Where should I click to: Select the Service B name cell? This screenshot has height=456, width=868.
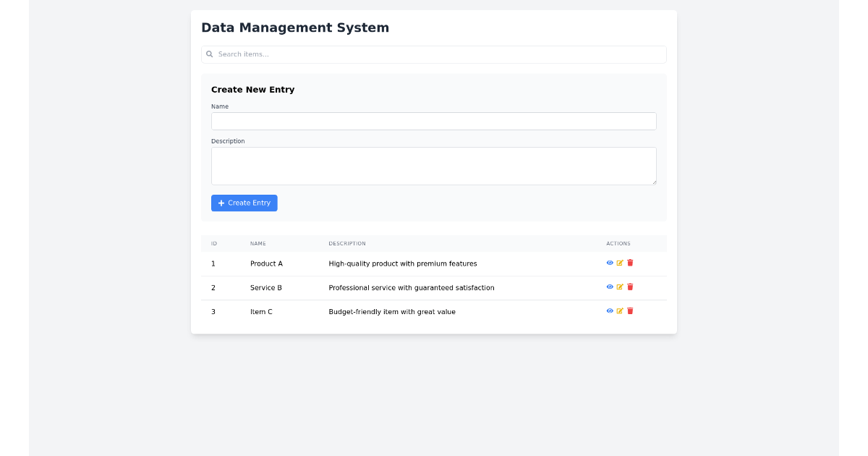pos(266,288)
